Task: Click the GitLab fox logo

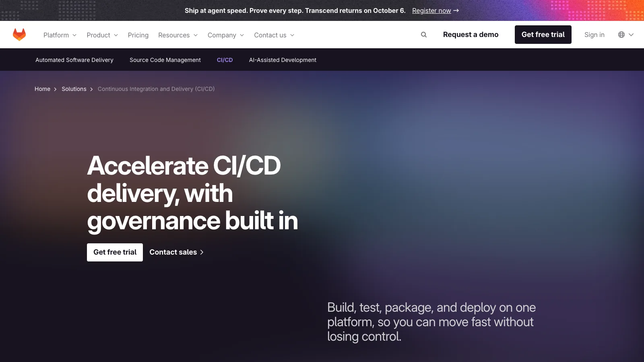Action: point(19,35)
